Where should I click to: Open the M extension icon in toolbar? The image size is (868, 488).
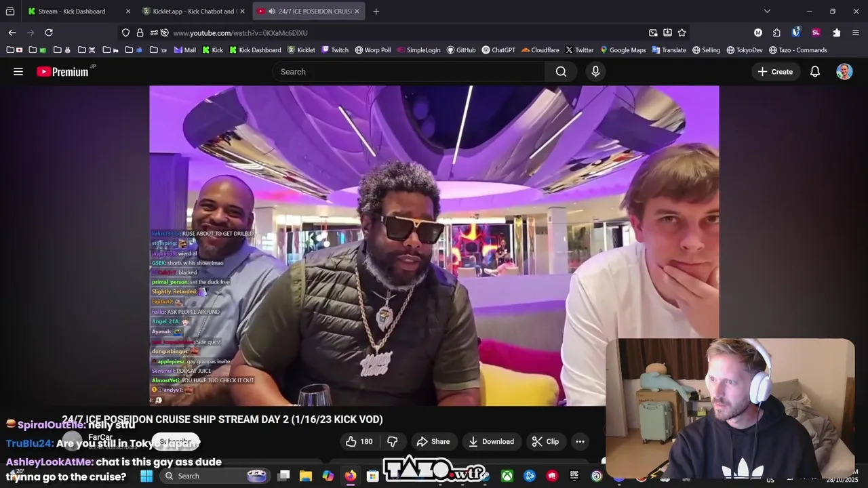(x=758, y=33)
